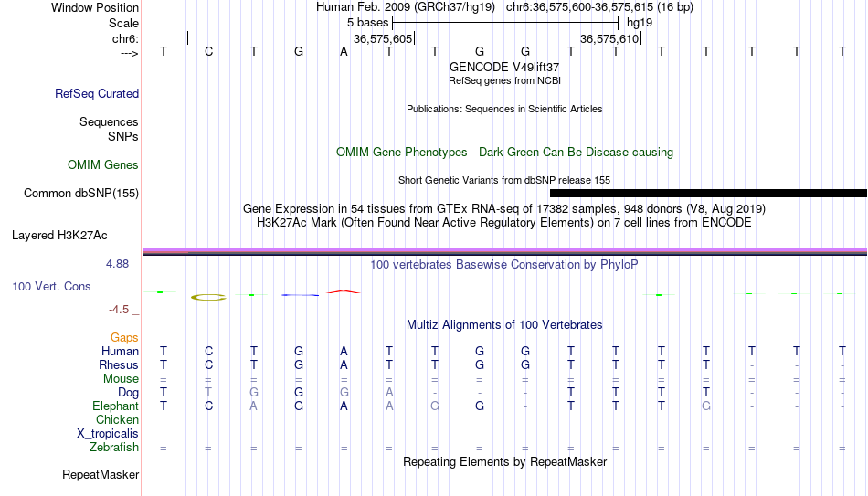
Task: Click the 36,575,610 ruler coordinate
Action: [x=609, y=38]
